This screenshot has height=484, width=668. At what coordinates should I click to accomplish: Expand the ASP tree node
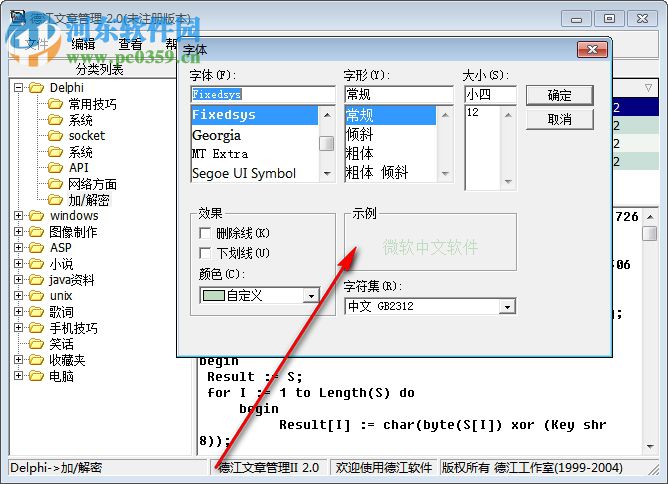tap(18, 248)
